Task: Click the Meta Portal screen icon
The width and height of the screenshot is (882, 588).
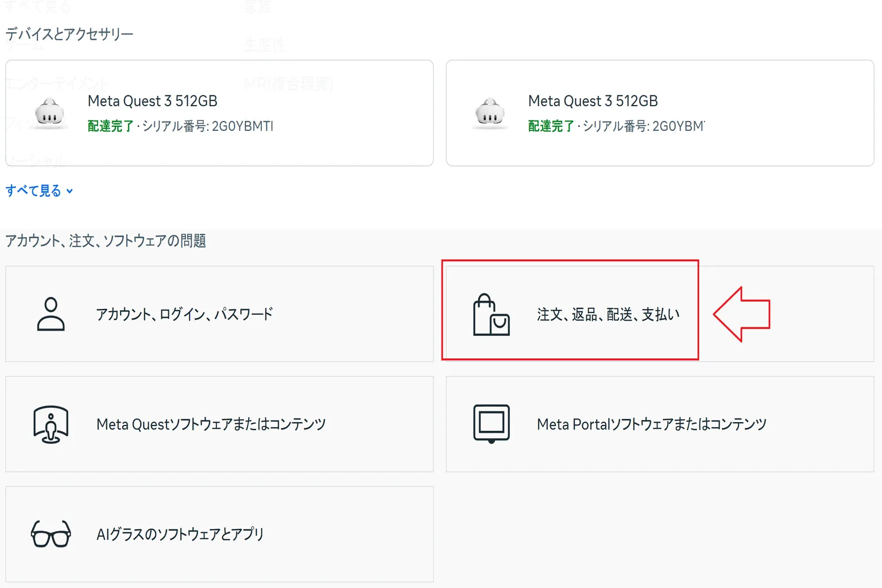Action: pos(492,424)
